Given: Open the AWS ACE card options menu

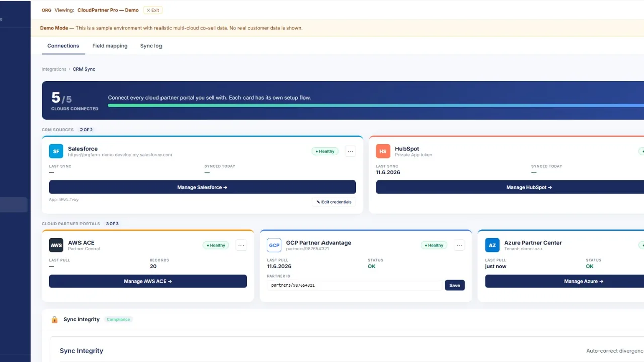Looking at the screenshot, I should click(242, 245).
